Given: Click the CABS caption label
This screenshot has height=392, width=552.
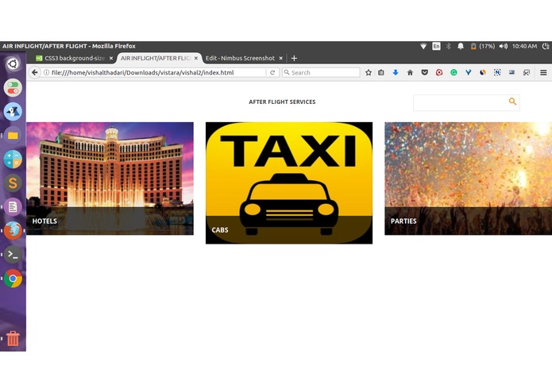Looking at the screenshot, I should 220,230.
